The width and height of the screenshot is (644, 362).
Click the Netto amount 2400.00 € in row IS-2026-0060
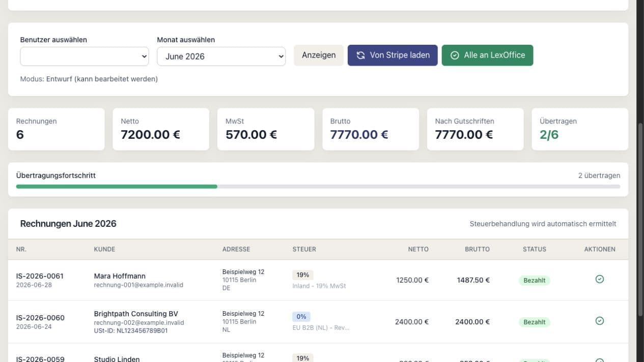(412, 322)
